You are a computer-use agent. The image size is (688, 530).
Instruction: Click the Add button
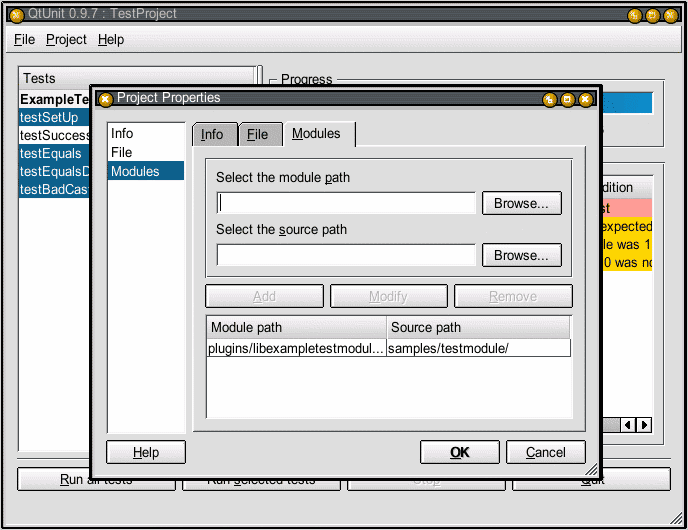point(265,296)
